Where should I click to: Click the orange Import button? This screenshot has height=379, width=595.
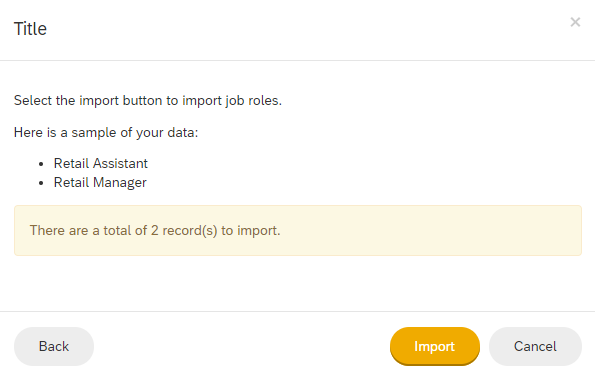[x=435, y=346]
